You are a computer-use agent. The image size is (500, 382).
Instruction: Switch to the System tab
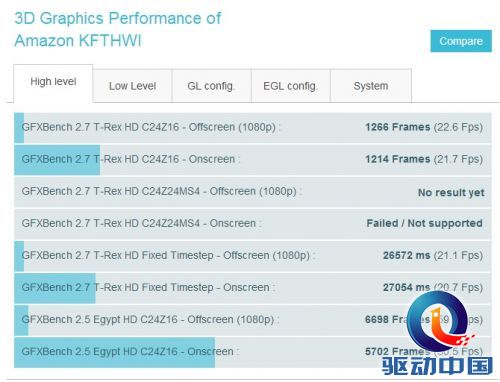(371, 86)
